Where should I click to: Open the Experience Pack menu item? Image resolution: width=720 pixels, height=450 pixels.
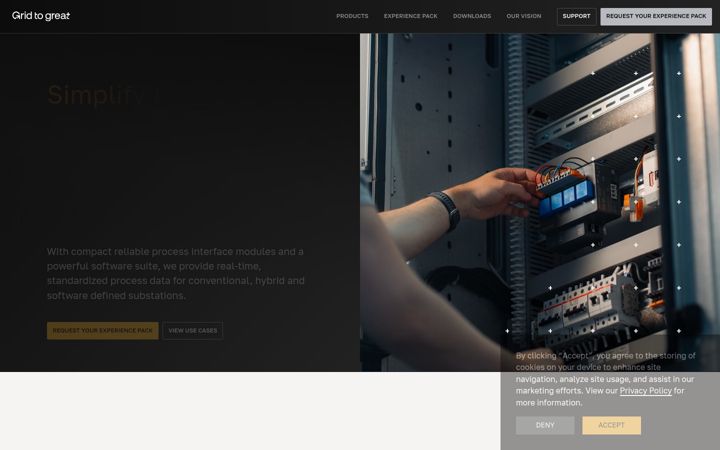[x=411, y=16]
